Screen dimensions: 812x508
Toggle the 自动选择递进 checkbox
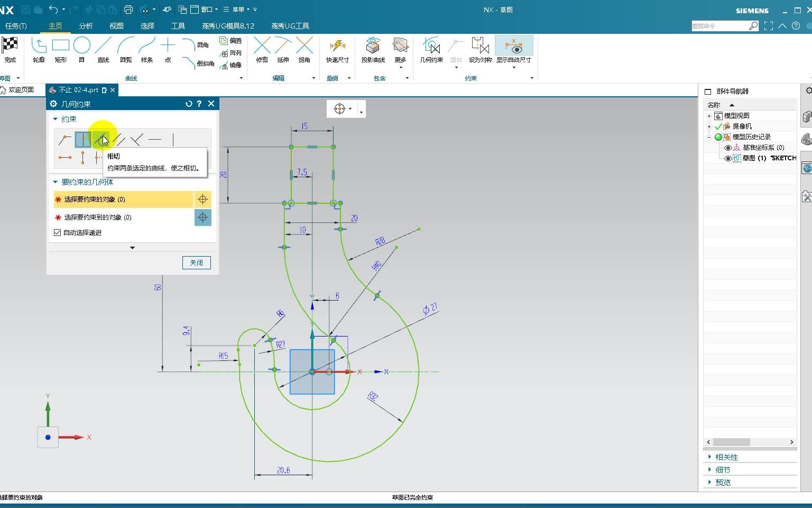pyautogui.click(x=58, y=232)
